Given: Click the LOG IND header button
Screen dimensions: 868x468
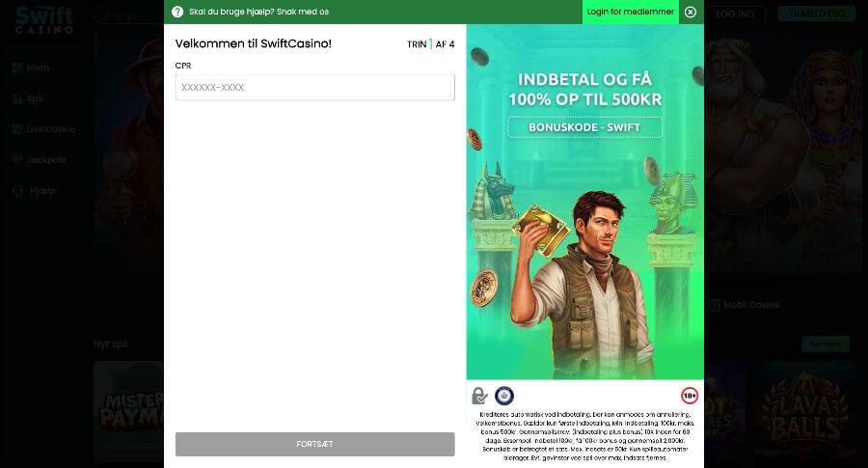Looking at the screenshot, I should [736, 14].
